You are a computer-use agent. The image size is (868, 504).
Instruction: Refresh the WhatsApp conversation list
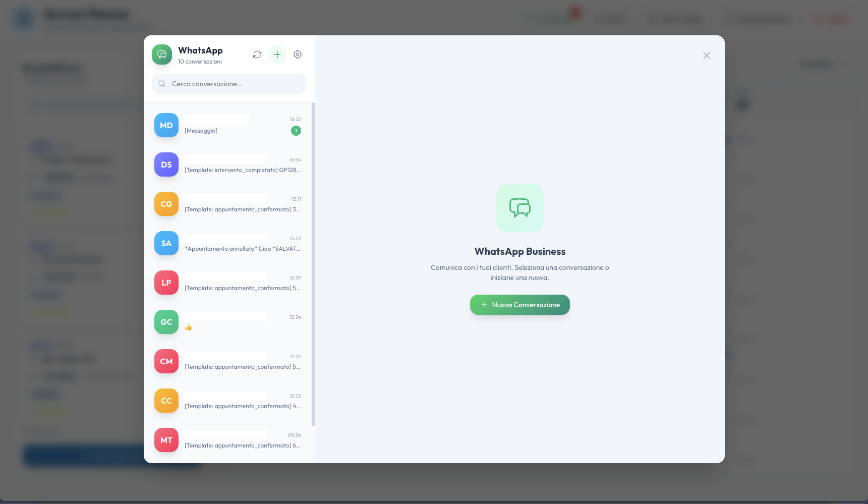click(x=257, y=54)
